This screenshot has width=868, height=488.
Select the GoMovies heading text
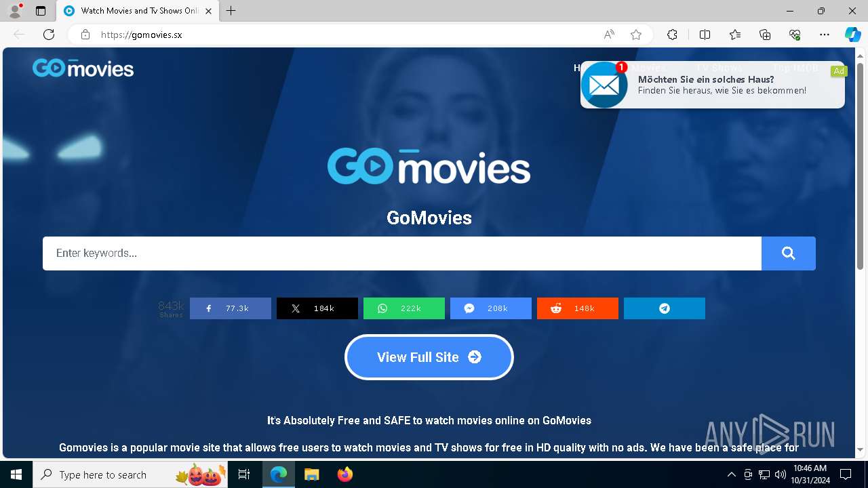pyautogui.click(x=429, y=218)
